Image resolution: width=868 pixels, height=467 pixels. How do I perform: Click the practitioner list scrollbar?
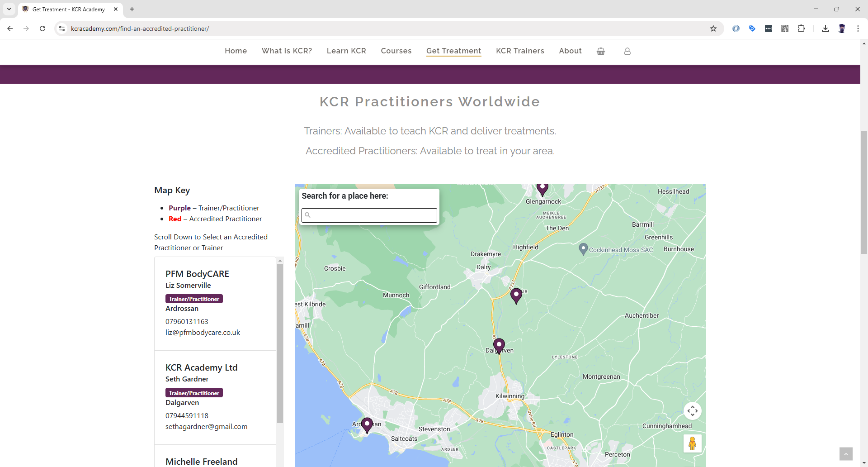280,344
